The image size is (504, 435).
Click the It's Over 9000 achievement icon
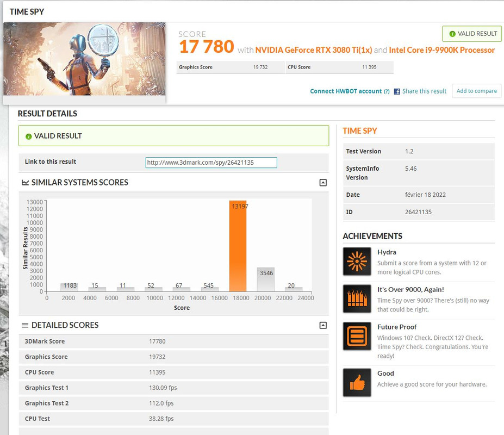[357, 299]
